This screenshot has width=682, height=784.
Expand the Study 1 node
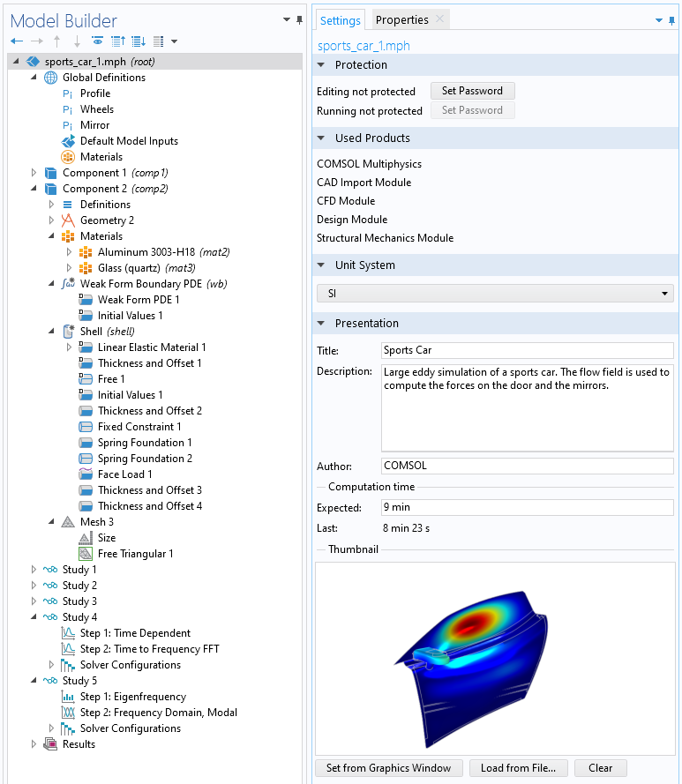point(34,570)
